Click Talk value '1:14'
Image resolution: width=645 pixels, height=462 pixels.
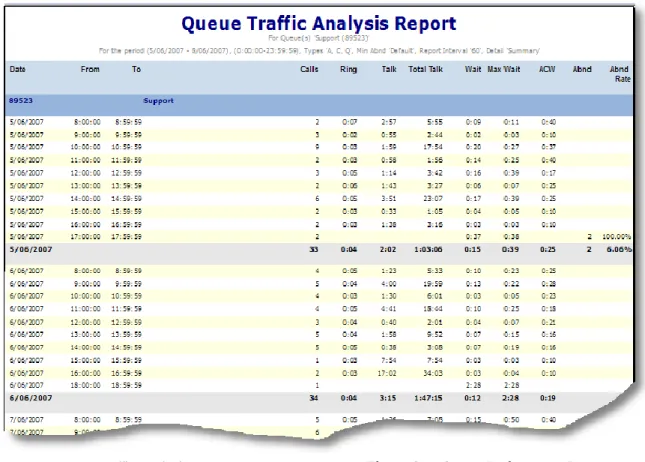389,173
